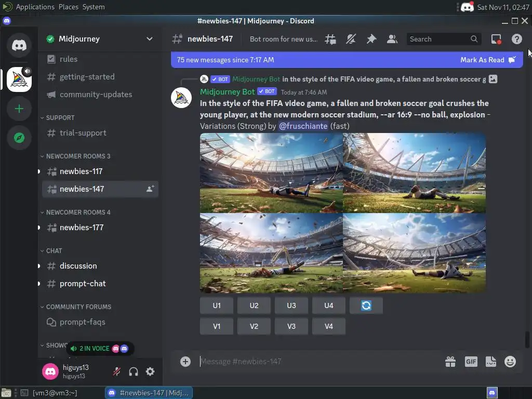
Task: Open pinned messages pin icon
Action: tap(371, 39)
